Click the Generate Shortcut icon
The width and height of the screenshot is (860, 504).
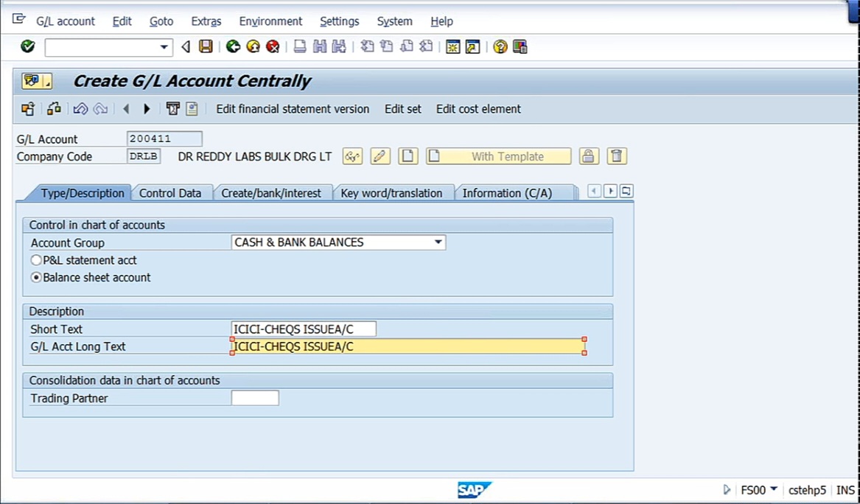pyautogui.click(x=472, y=46)
